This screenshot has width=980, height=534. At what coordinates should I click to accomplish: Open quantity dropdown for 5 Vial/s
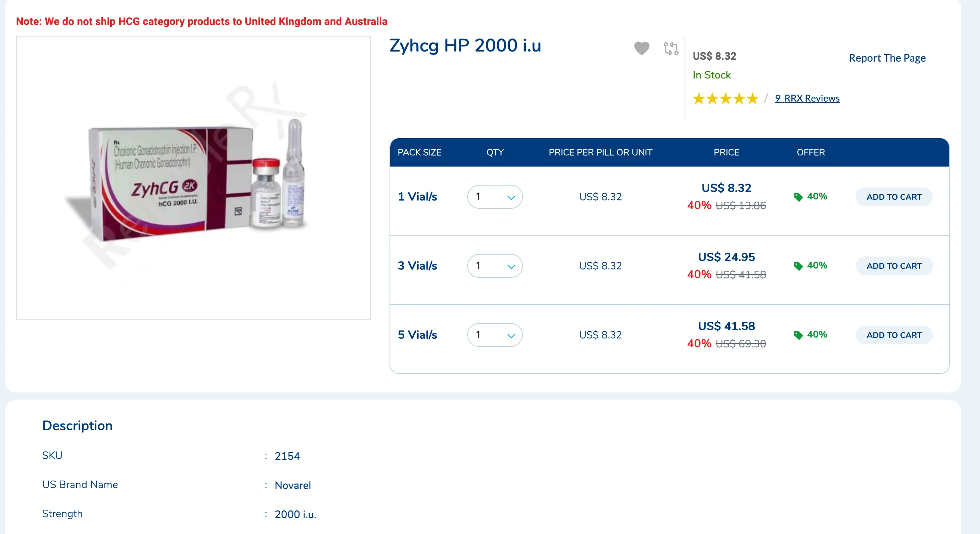[x=494, y=335]
